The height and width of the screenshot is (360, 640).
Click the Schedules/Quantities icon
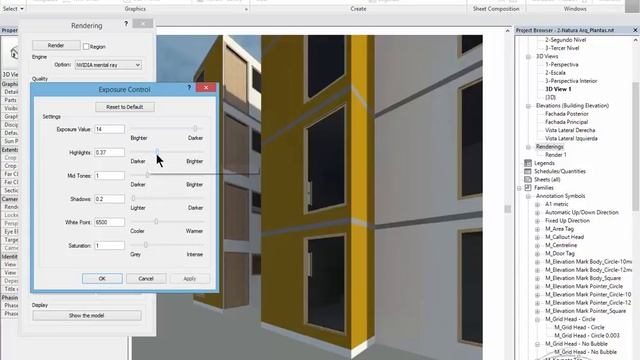tap(528, 171)
